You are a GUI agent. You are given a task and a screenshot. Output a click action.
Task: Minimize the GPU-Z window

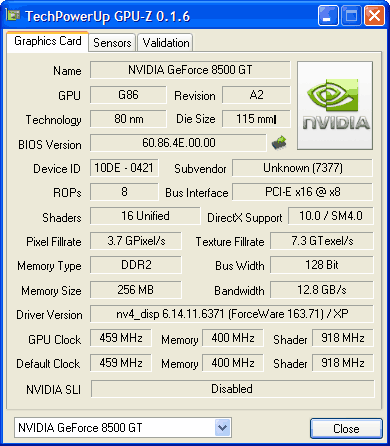click(x=328, y=15)
